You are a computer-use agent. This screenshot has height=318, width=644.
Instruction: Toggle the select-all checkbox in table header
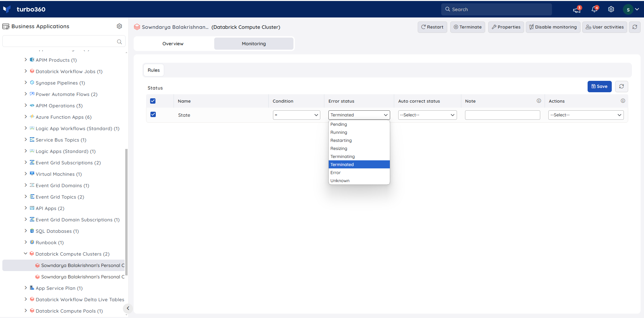point(153,101)
